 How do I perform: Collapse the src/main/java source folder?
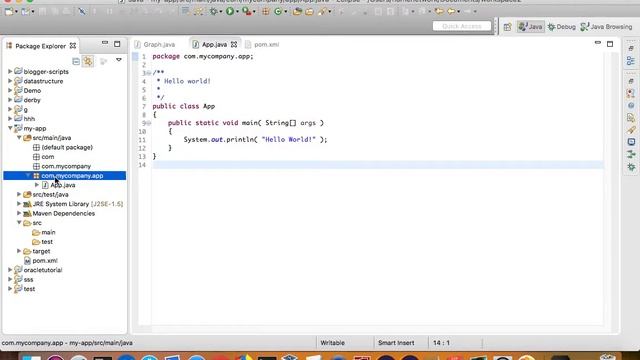(19, 138)
